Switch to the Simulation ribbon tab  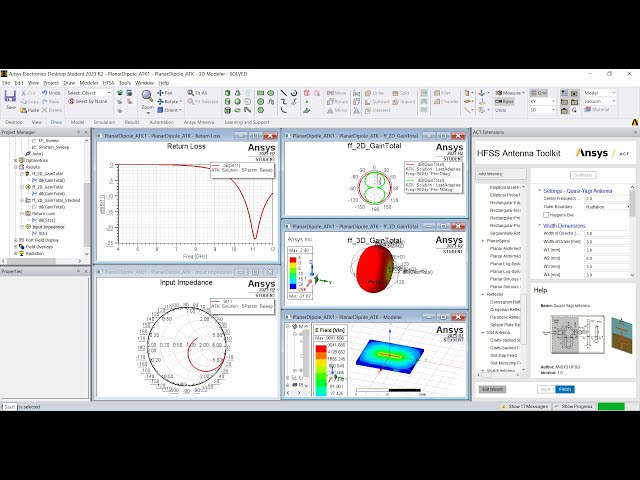pos(104,122)
